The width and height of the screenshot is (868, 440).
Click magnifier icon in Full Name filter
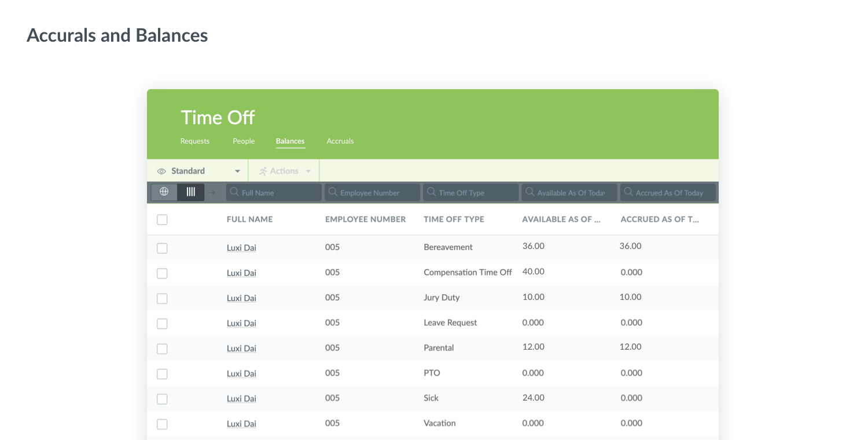pos(234,192)
